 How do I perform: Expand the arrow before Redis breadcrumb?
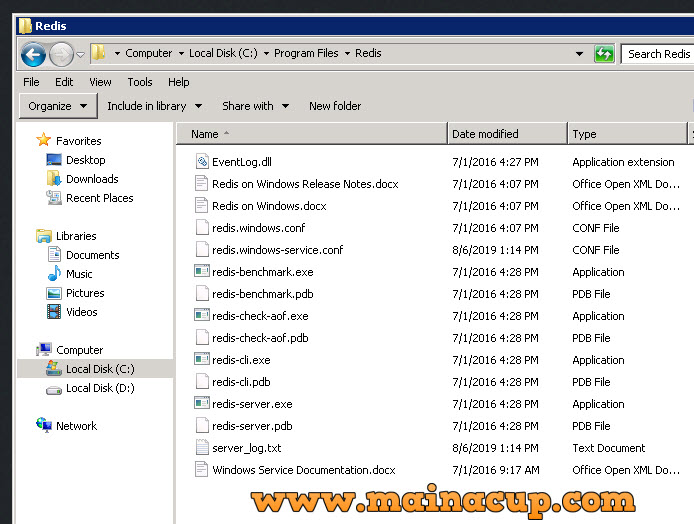coord(347,54)
